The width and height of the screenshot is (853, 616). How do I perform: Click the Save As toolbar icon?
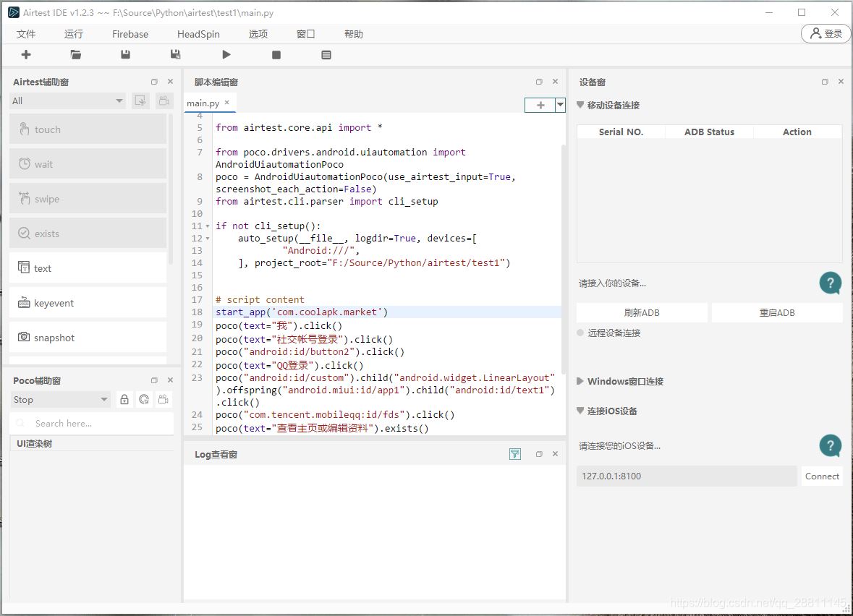point(175,54)
